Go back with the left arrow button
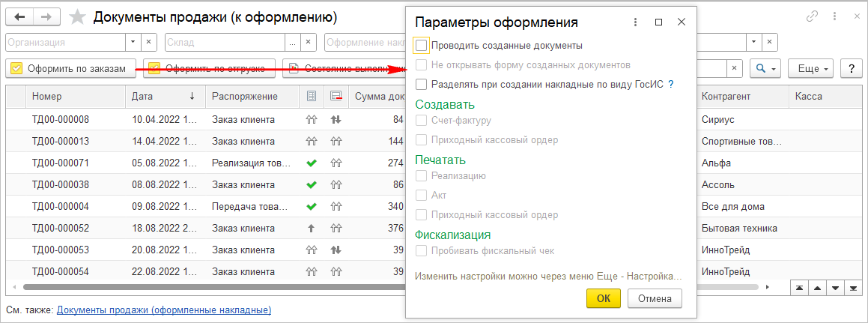868x323 pixels. [19, 17]
